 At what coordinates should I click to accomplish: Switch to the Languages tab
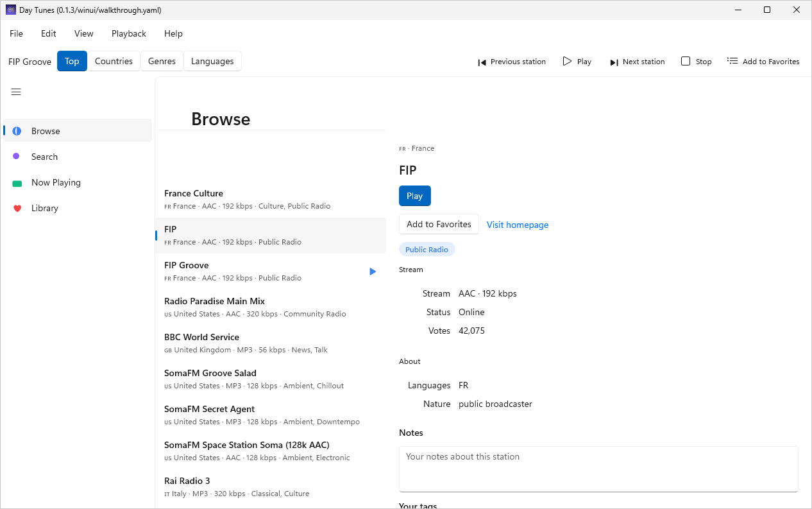[212, 61]
